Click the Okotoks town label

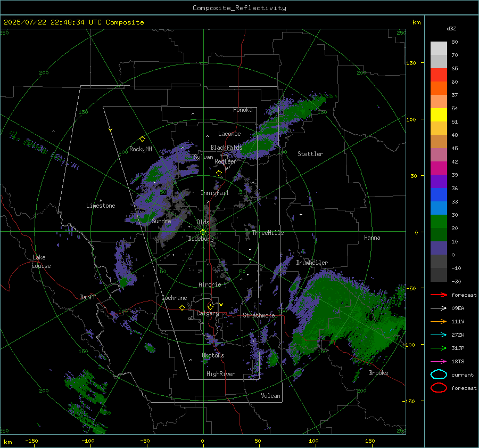coord(213,355)
